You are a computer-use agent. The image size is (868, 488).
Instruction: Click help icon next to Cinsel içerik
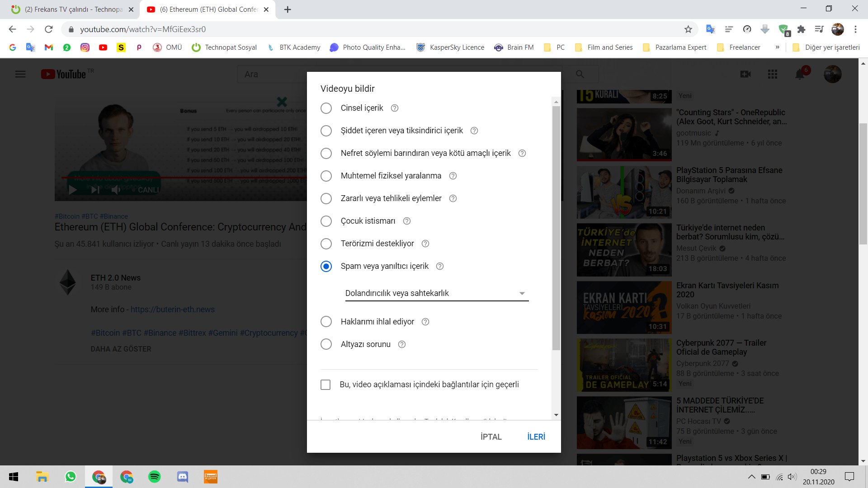[x=394, y=108]
